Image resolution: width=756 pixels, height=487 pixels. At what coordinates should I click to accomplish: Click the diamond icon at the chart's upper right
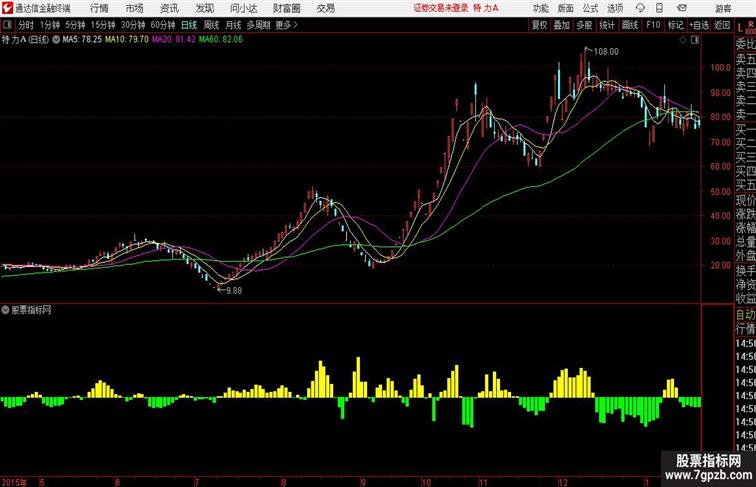[683, 40]
